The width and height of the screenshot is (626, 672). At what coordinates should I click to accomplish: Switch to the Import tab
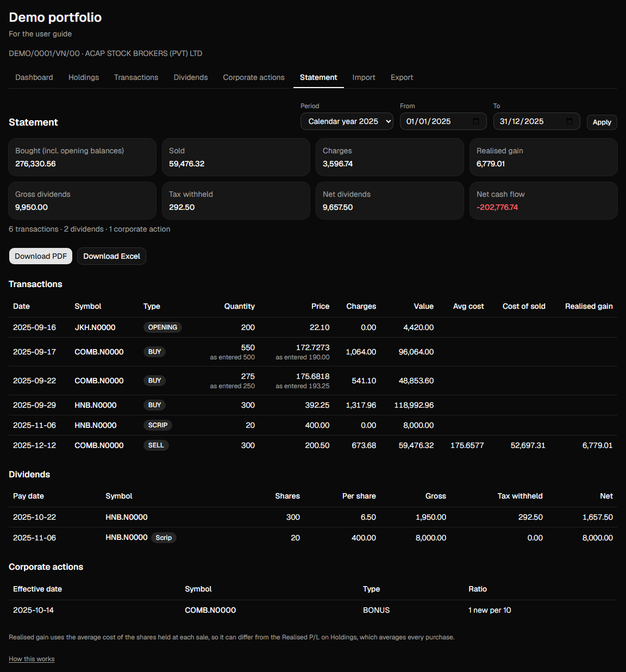[x=364, y=77]
